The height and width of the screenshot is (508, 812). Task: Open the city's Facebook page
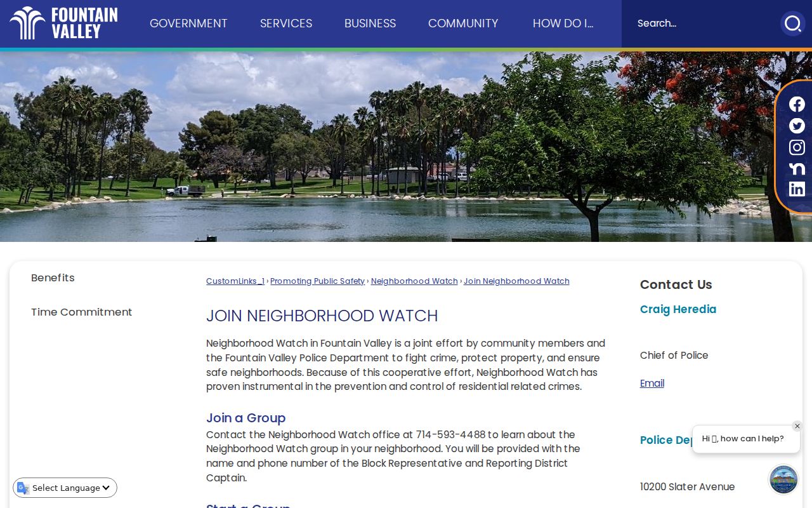pyautogui.click(x=797, y=104)
